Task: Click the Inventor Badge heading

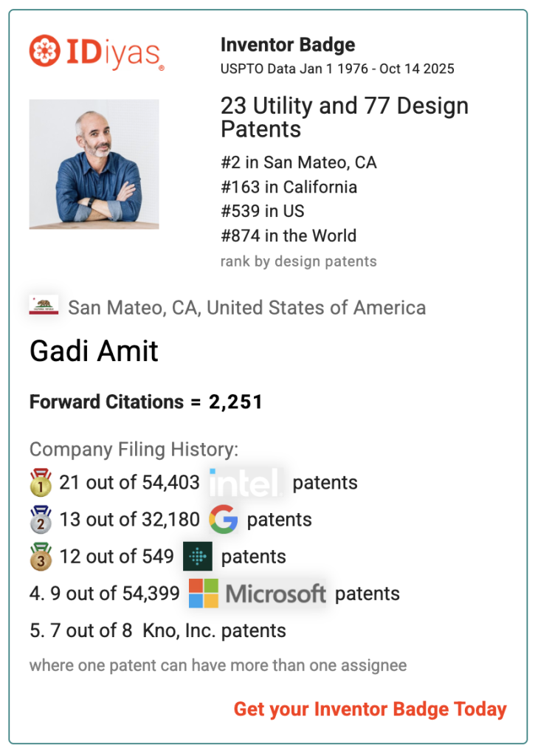Action: coord(288,45)
